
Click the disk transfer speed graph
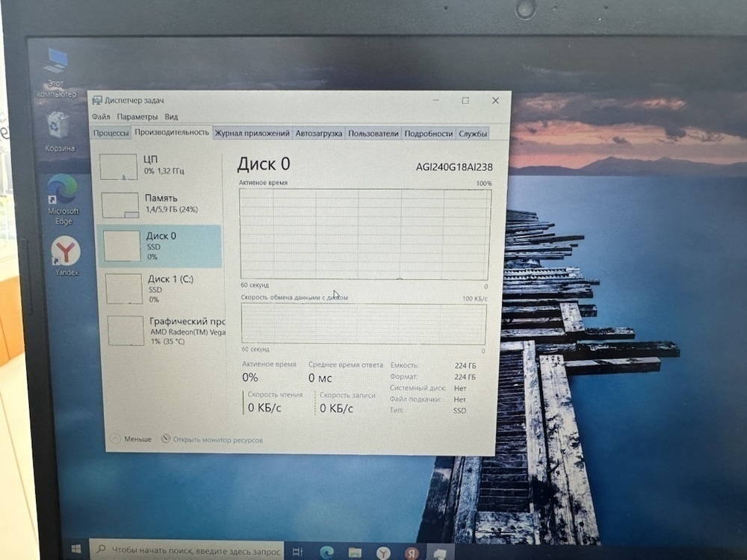click(364, 324)
